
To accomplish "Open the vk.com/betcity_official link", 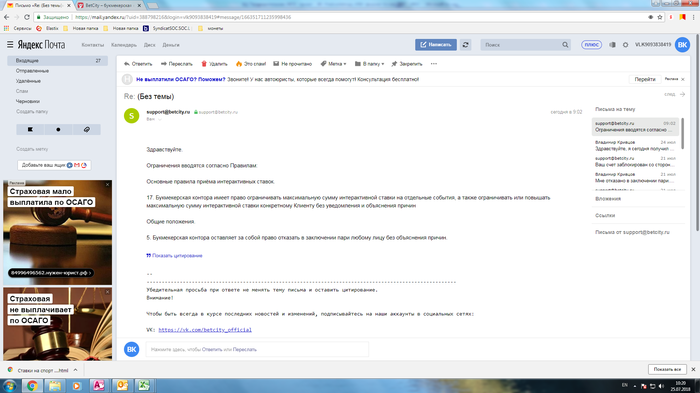I will [x=205, y=330].
